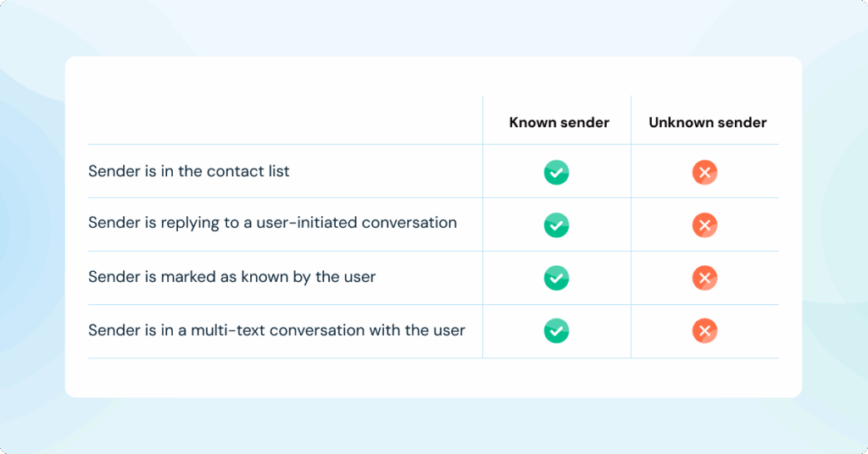Click red X for multi-text conversation row
Screen dimensions: 868x454
(704, 331)
